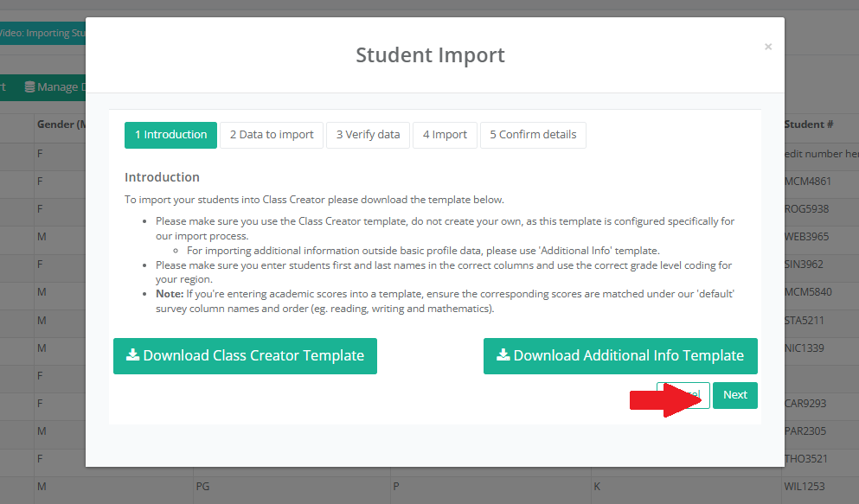Select student number THO3521 cell

point(806,459)
